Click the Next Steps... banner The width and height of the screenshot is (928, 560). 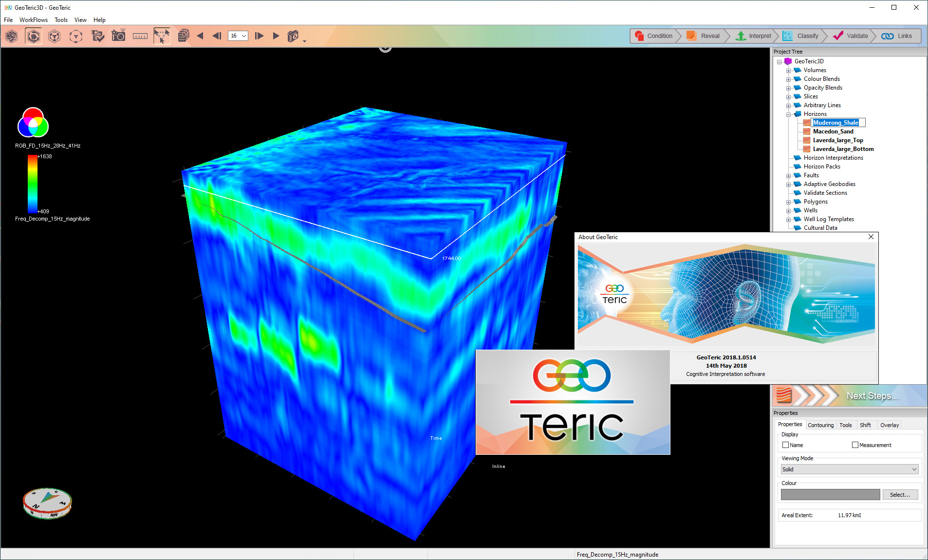click(x=850, y=395)
